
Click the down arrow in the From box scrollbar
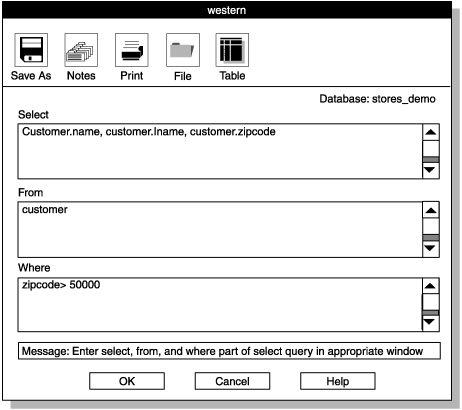(x=431, y=249)
